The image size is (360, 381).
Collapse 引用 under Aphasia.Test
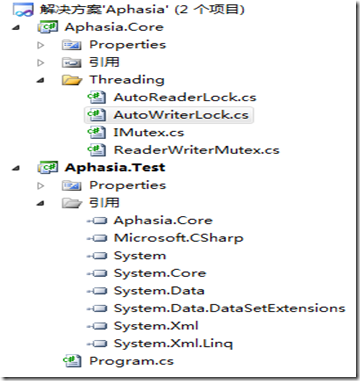point(41,203)
